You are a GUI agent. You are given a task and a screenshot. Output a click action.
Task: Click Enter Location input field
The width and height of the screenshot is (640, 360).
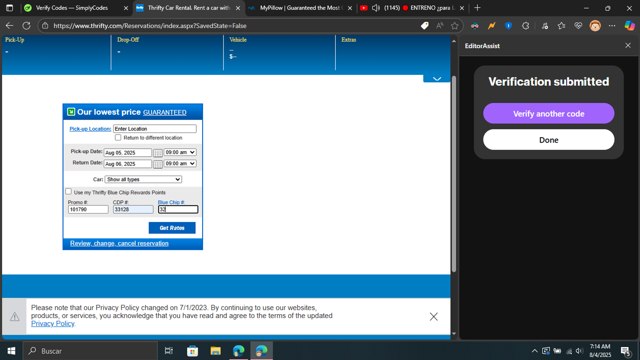155,129
